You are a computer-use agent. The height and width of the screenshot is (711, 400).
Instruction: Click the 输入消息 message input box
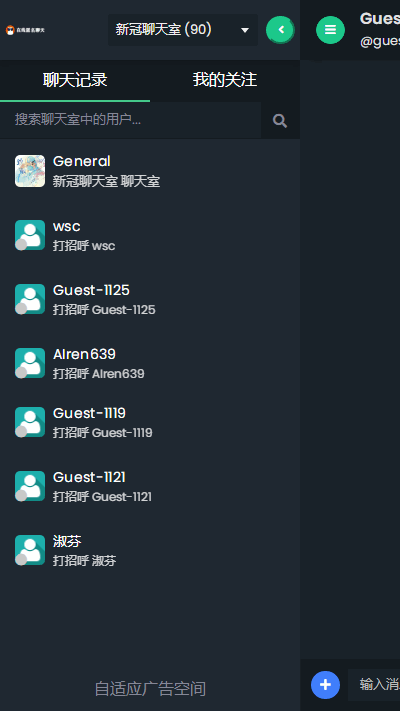tap(374, 685)
